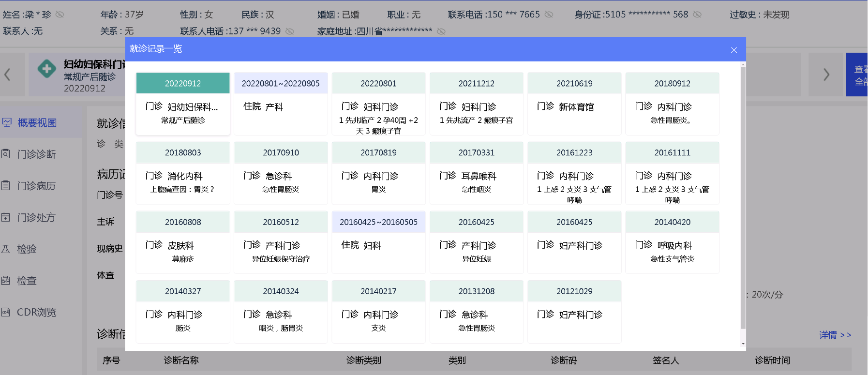Screen dimensions: 868x375
Task: Select visit 20220801 妇科门诊
Action: click(378, 104)
